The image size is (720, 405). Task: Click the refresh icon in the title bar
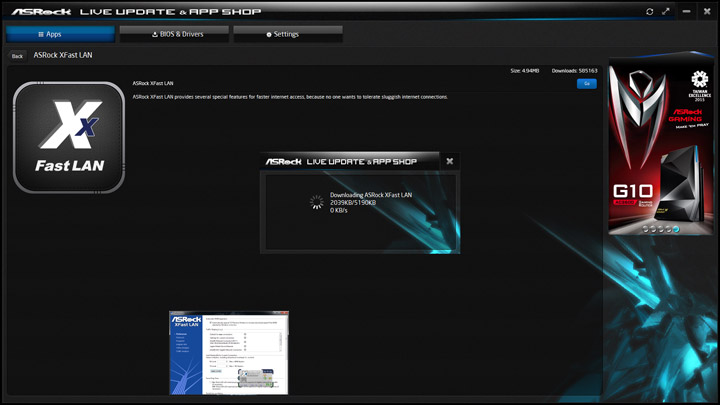(649, 11)
